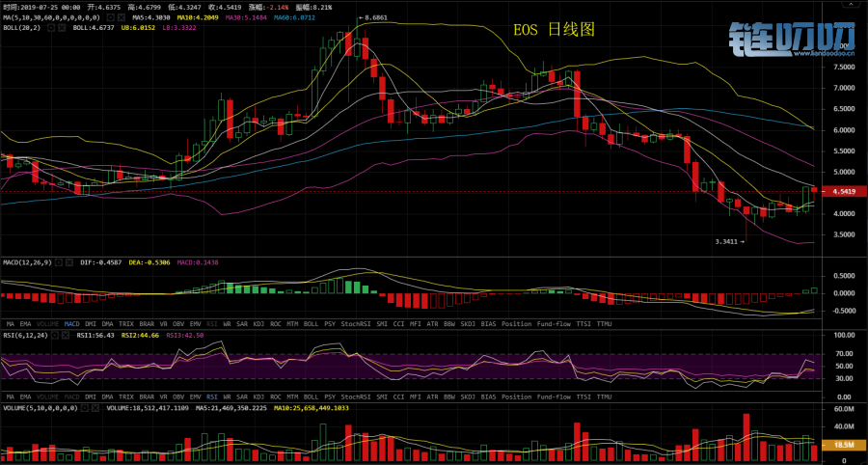Select Position in the tab row under MACD chart
The width and height of the screenshot is (868, 465).
click(516, 323)
